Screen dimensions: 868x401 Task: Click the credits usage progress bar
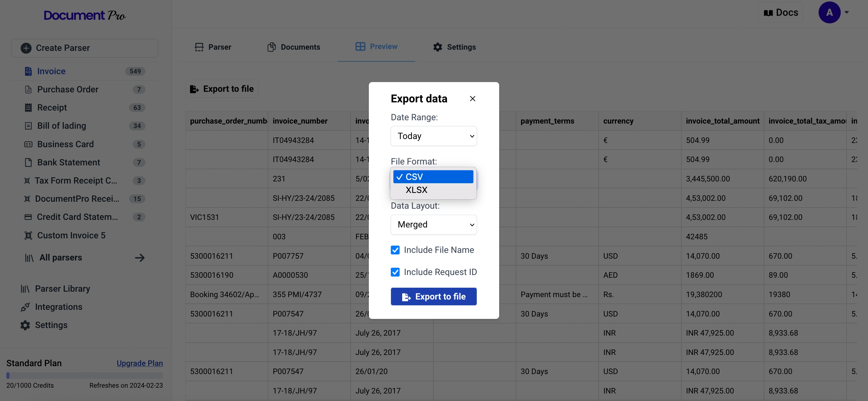(x=85, y=376)
